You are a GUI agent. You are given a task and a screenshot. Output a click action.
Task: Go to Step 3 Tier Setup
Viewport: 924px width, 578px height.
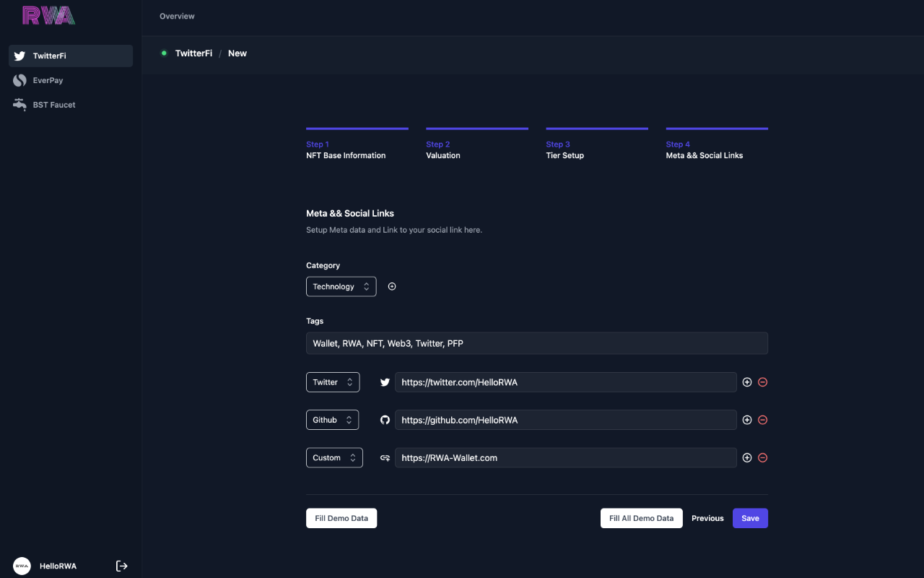tap(565, 150)
